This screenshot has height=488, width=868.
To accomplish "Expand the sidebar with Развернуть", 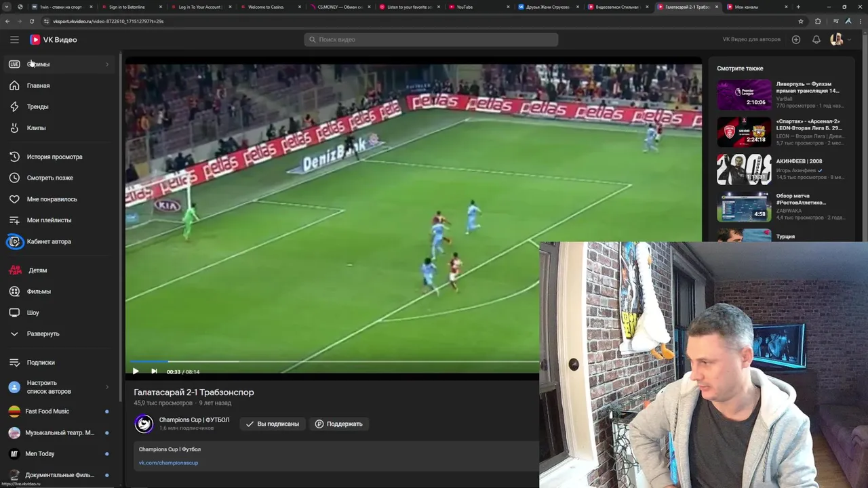I will click(59, 333).
